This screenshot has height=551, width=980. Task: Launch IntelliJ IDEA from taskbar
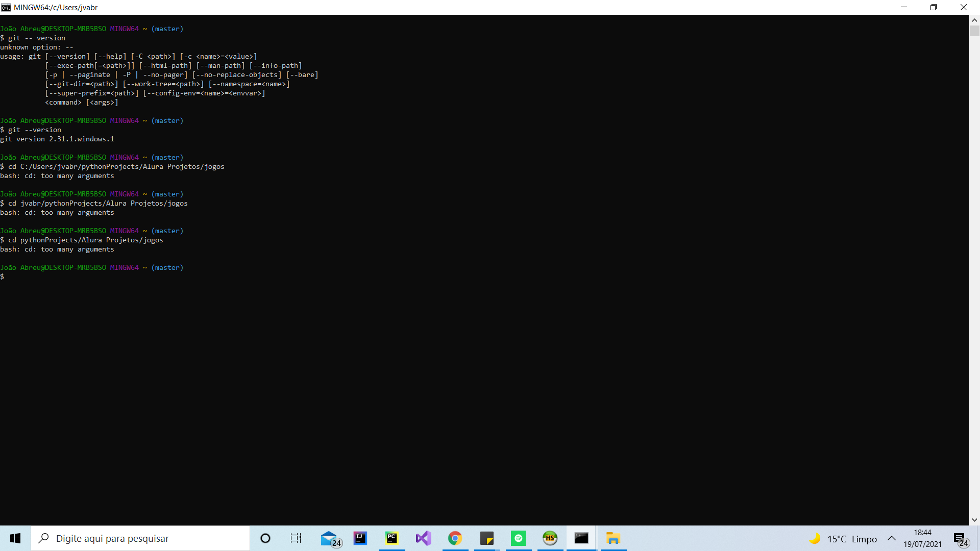(x=360, y=538)
